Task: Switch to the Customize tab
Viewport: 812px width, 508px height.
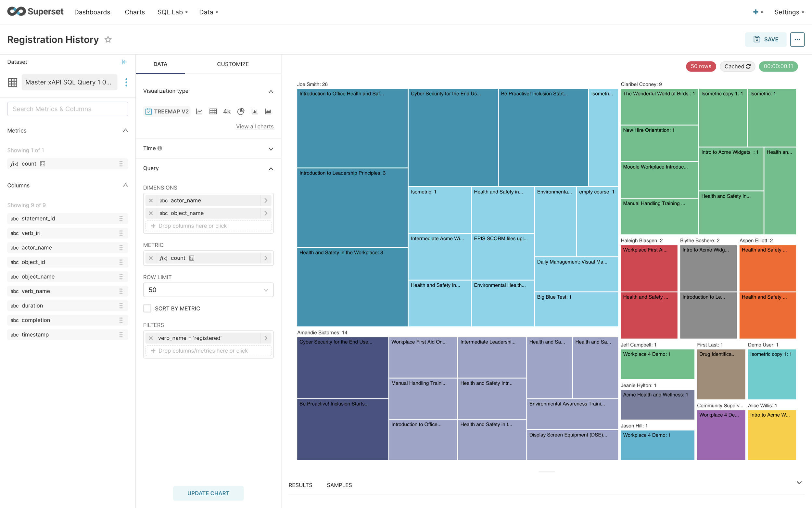Action: pyautogui.click(x=233, y=64)
